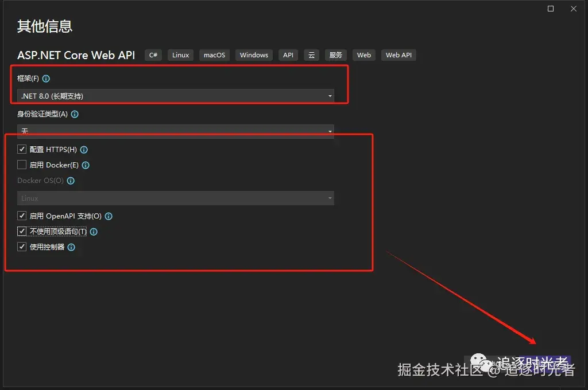Uncheck 配置 HTTPS(H) checkbox
This screenshot has height=390, width=588.
pyautogui.click(x=22, y=149)
